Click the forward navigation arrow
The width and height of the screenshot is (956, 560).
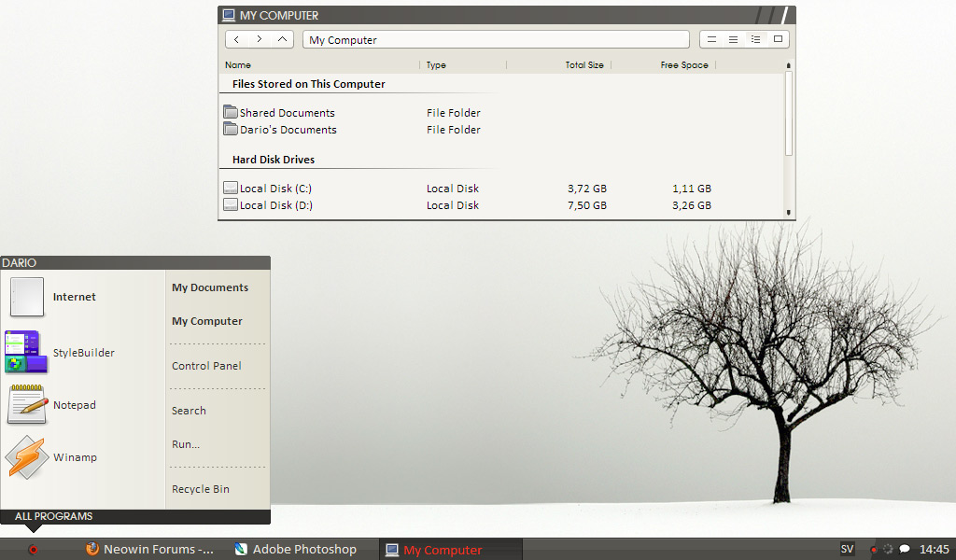pos(260,39)
